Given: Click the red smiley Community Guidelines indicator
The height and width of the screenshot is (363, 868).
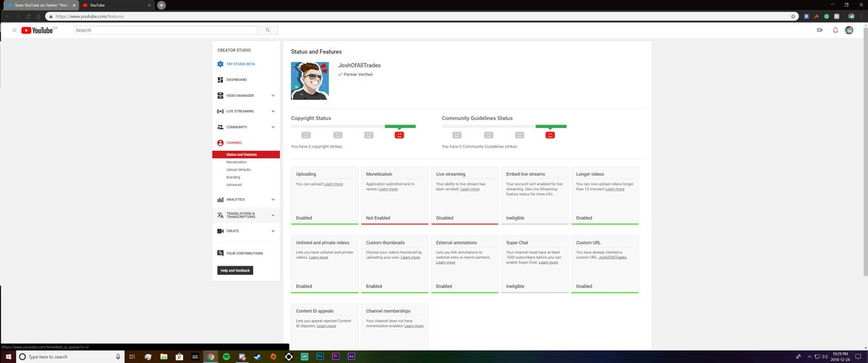Looking at the screenshot, I should pos(550,134).
